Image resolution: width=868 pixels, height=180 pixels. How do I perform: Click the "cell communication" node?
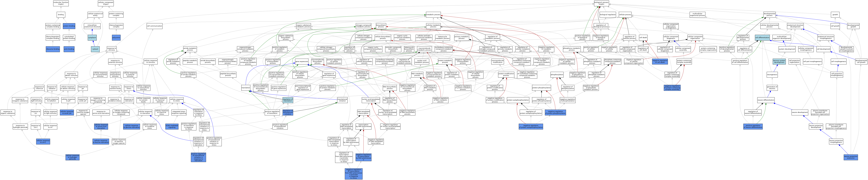(x=154, y=26)
